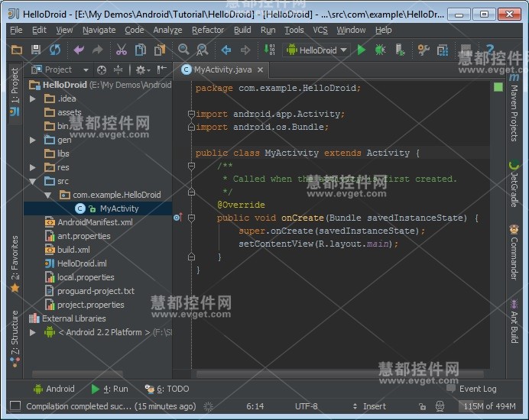The width and height of the screenshot is (529, 420).
Task: Toggle the JetGradle side panel
Action: pos(514,183)
